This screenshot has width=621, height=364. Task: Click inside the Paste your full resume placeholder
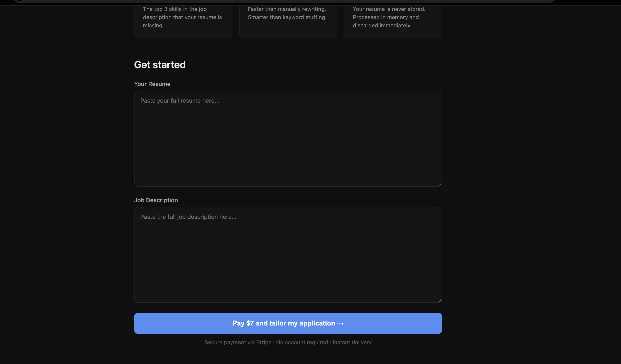(180, 101)
